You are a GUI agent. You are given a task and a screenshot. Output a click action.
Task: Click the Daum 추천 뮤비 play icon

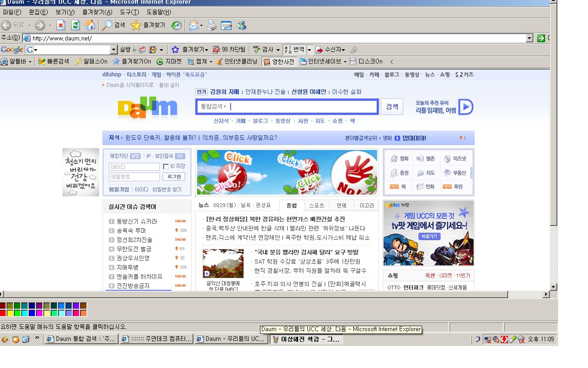point(465,107)
